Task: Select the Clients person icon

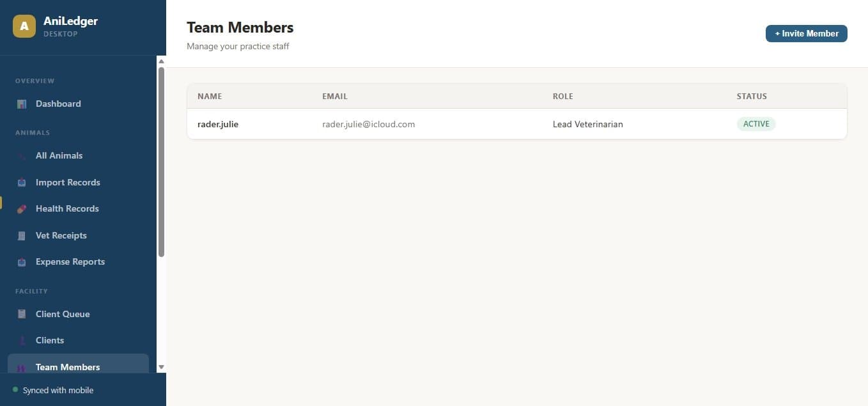Action: [x=22, y=340]
